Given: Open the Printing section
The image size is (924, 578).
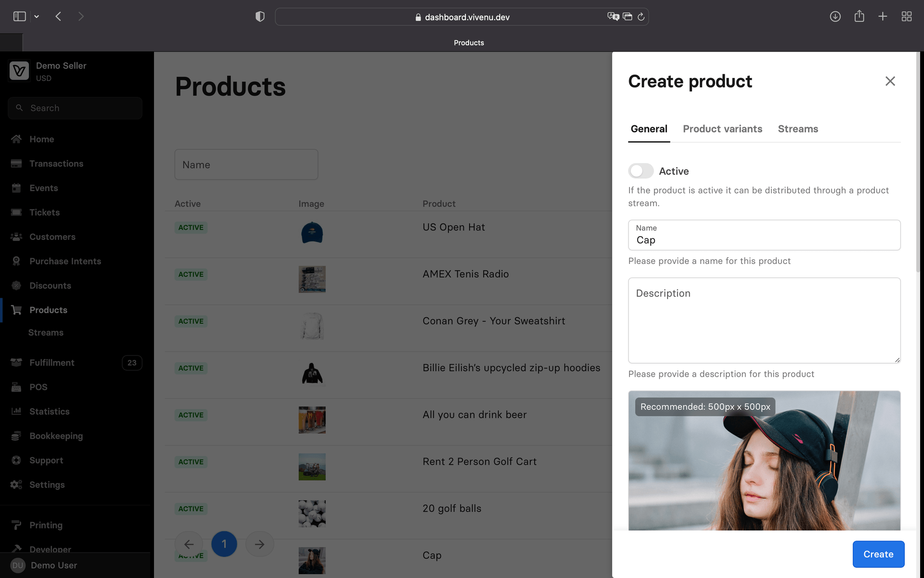Looking at the screenshot, I should tap(46, 525).
